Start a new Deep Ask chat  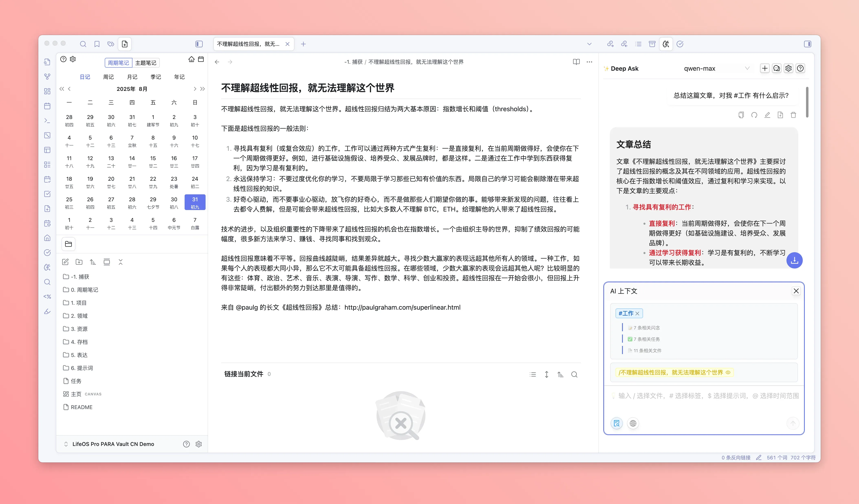765,68
